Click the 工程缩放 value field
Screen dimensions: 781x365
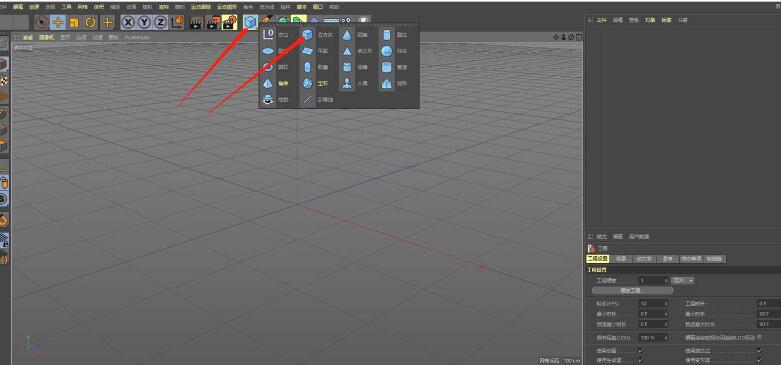[653, 281]
